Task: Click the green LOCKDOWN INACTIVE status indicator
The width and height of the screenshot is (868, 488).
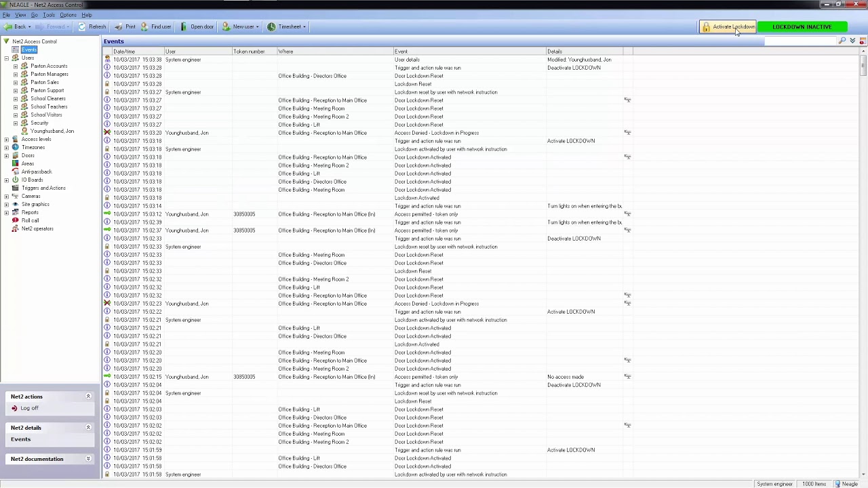Action: 802,26
